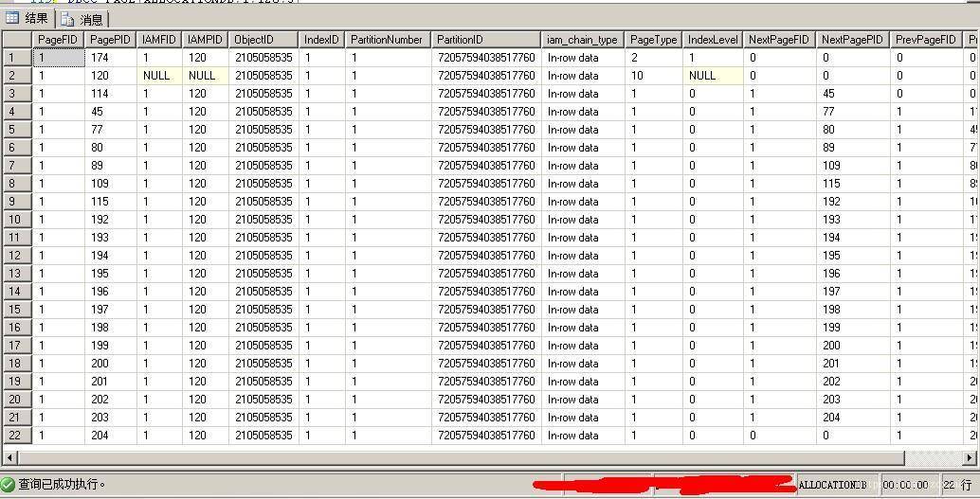The image size is (980, 499).
Task: Select the PartitionNumber column header
Action: click(389, 40)
